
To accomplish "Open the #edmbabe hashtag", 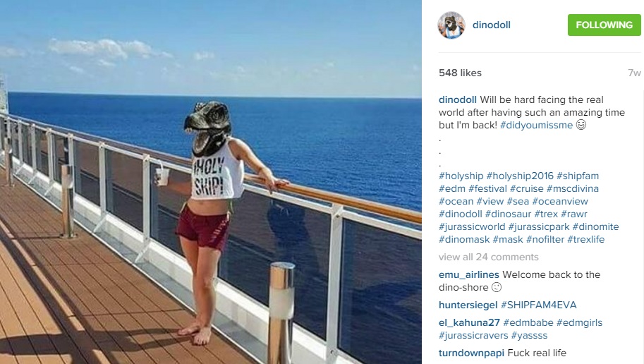I will [x=528, y=323].
